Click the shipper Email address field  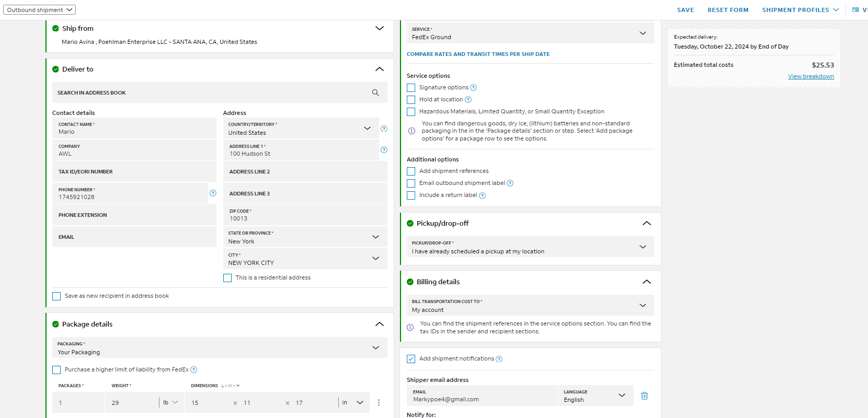(482, 396)
